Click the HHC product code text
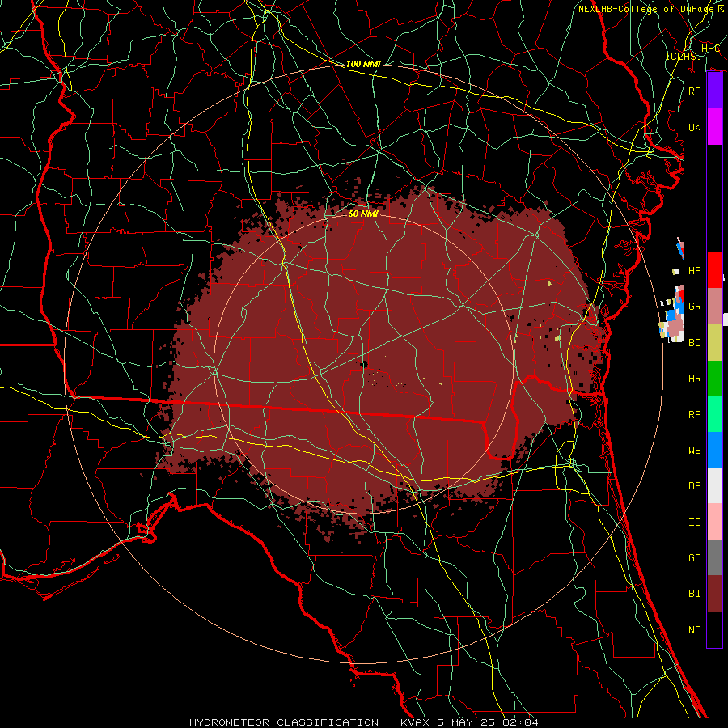The width and height of the screenshot is (728, 728). [x=710, y=49]
